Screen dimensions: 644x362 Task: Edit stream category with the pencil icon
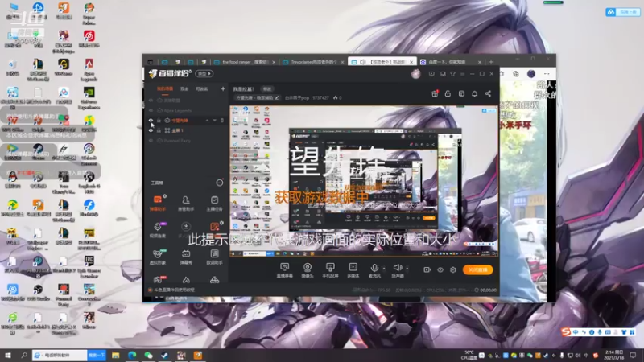[x=277, y=97]
